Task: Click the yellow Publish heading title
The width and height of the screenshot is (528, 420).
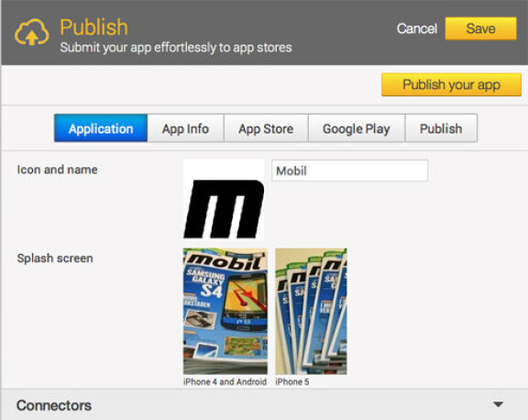Action: (x=93, y=28)
